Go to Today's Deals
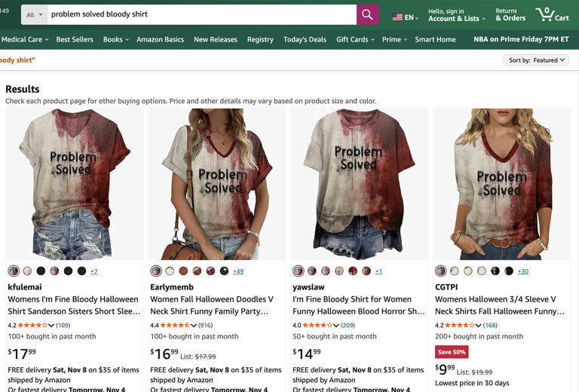 click(x=305, y=39)
